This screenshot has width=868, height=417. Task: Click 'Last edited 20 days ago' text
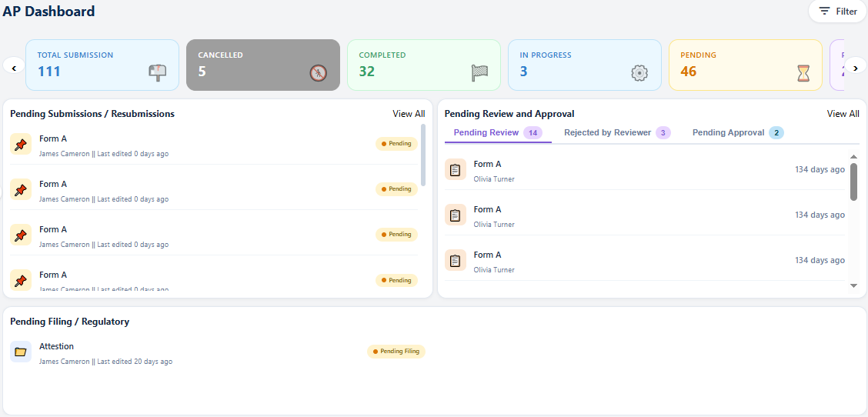click(x=135, y=361)
